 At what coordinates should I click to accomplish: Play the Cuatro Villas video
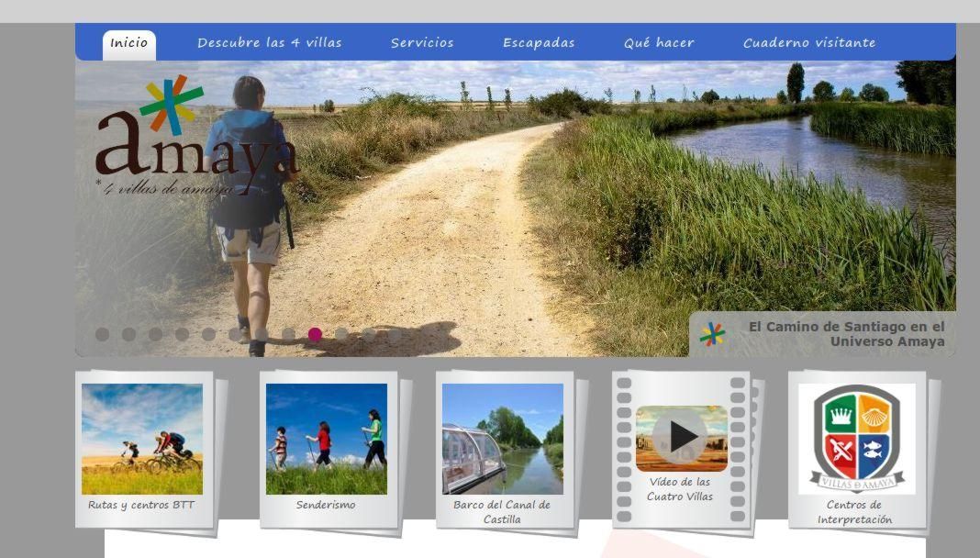click(681, 438)
